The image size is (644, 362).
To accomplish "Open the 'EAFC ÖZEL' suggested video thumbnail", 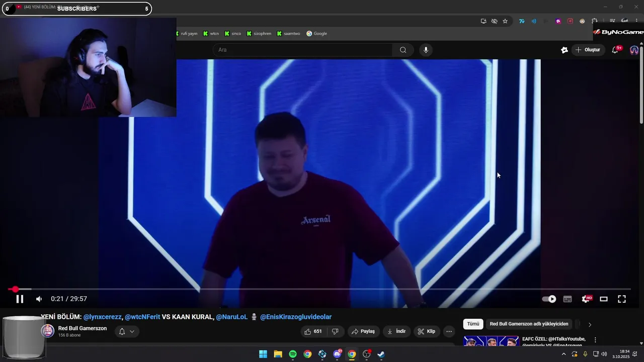I will point(491,341).
